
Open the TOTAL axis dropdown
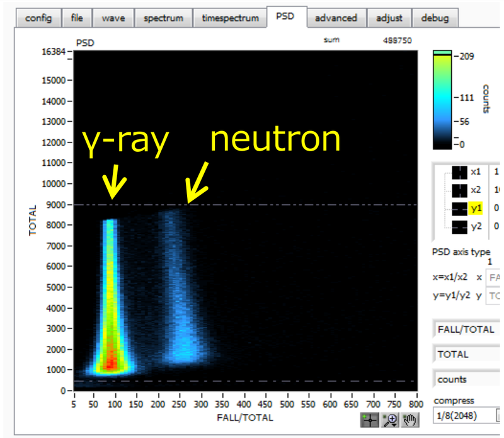pyautogui.click(x=467, y=354)
